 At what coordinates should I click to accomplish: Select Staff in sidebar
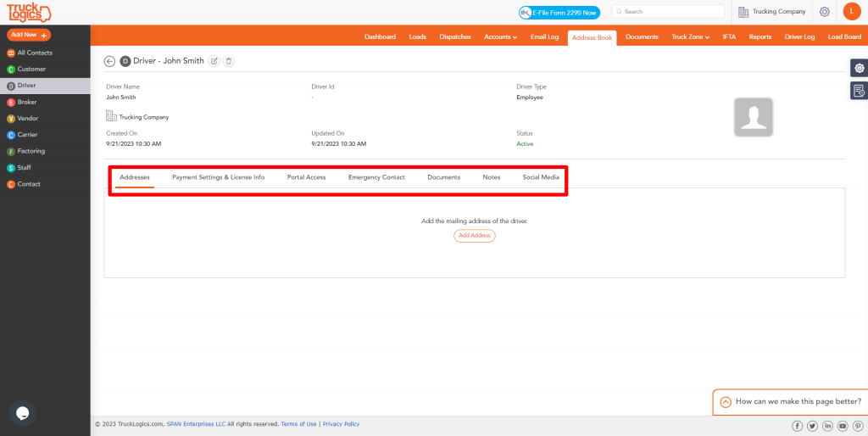[45, 167]
